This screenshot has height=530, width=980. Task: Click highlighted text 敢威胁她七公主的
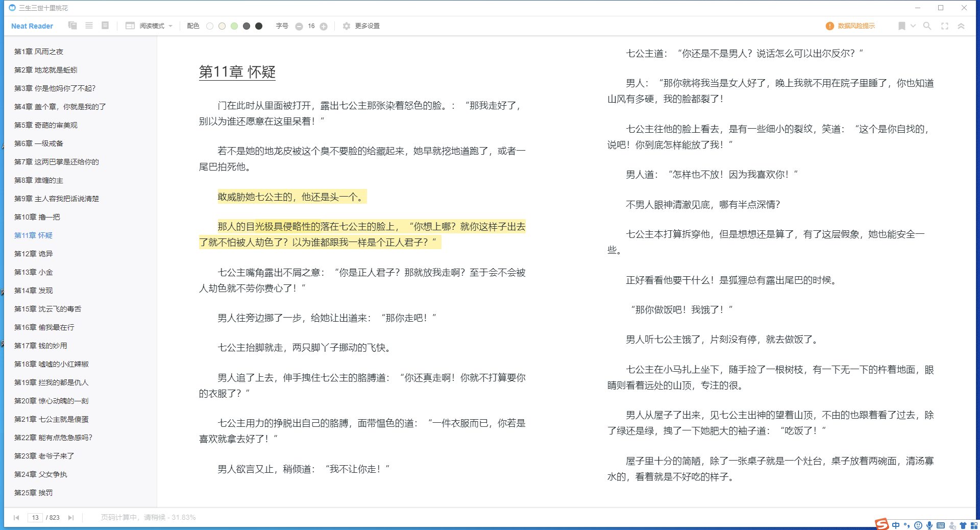pyautogui.click(x=255, y=197)
